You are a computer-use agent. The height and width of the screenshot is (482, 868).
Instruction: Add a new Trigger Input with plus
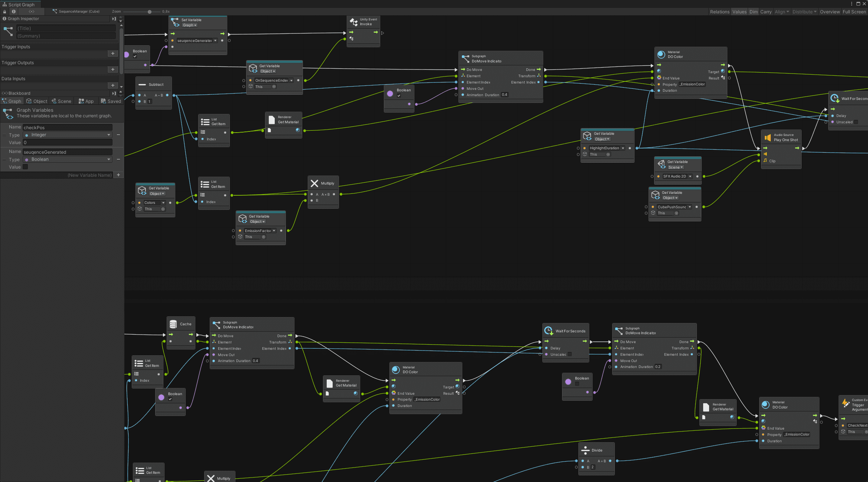pyautogui.click(x=113, y=54)
